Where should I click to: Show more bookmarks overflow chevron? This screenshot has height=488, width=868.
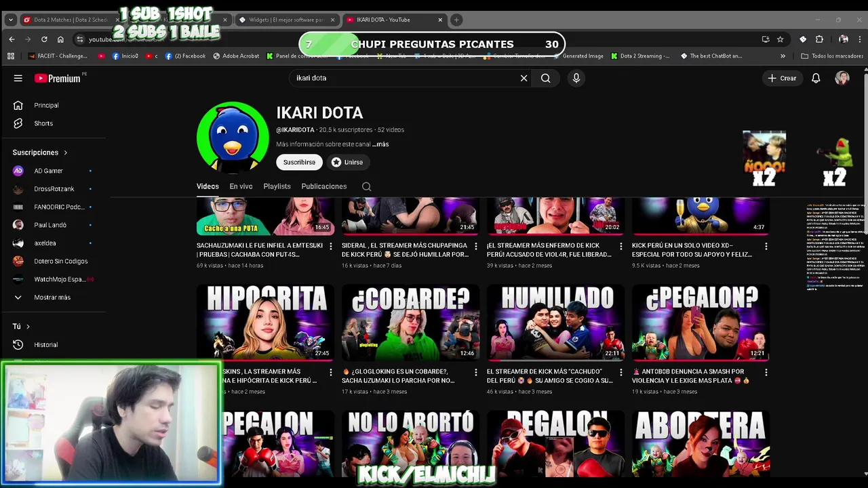pyautogui.click(x=783, y=56)
